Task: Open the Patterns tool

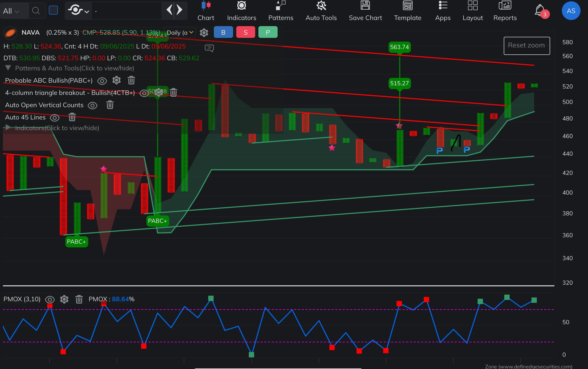Action: coord(281,11)
